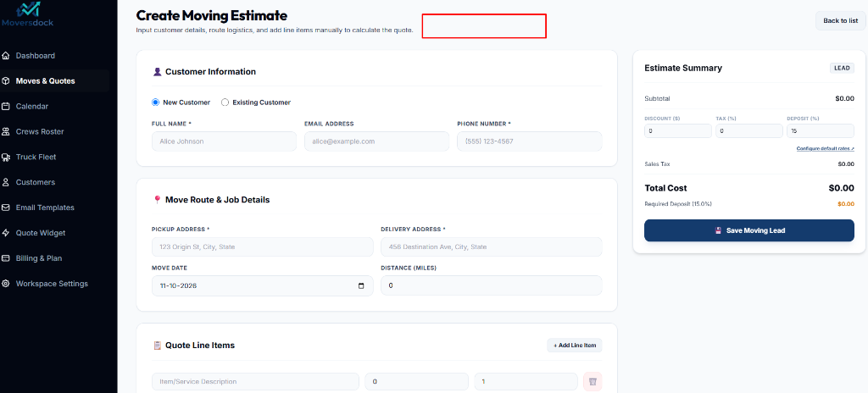Click the Tax (%) input
Viewport: 868px width, 393px height.
tap(749, 131)
